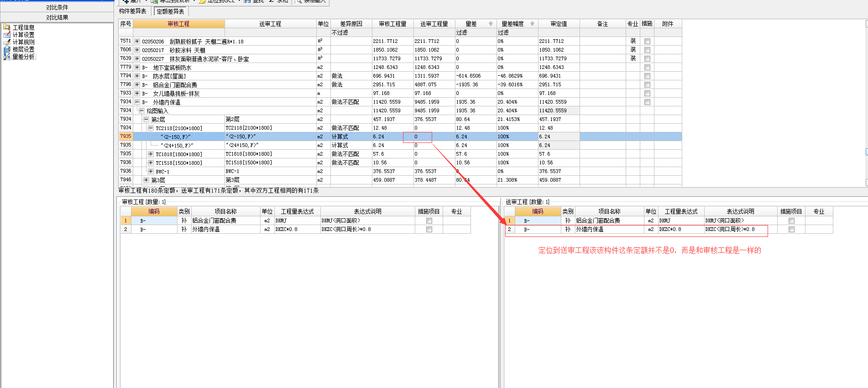Click sort arrow in 量差 column header
The image size is (868, 388).
coord(491,24)
